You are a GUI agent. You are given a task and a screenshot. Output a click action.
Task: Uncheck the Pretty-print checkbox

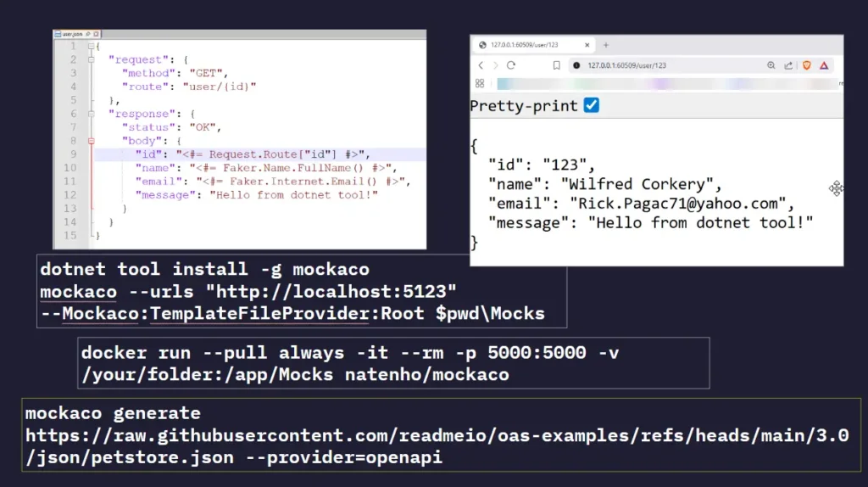pyautogui.click(x=592, y=105)
